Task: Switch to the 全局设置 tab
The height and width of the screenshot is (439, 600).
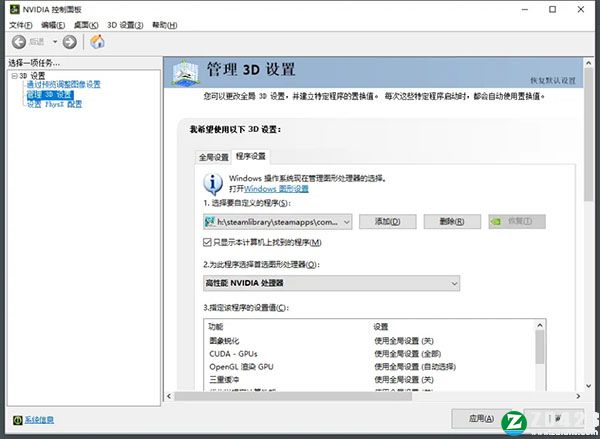Action: (x=214, y=157)
